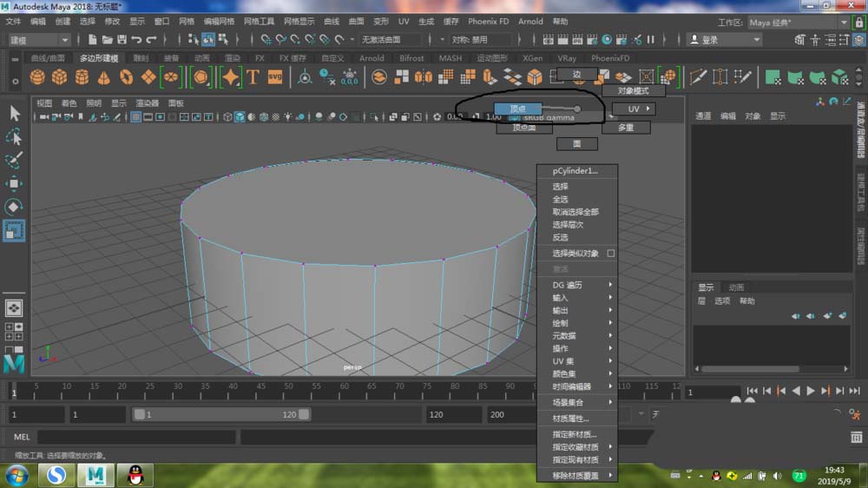Screen dimensions: 868x488
Task: Toggle smooth shade all cube icon
Action: [240, 117]
